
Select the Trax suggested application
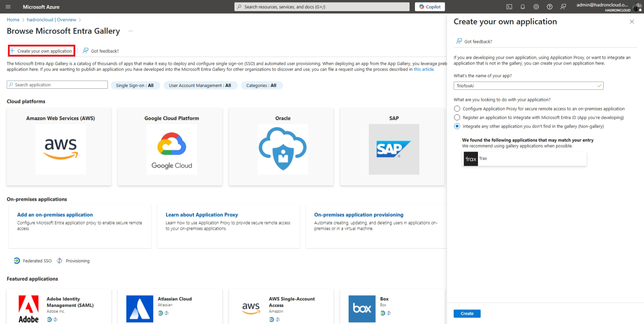pyautogui.click(x=524, y=159)
